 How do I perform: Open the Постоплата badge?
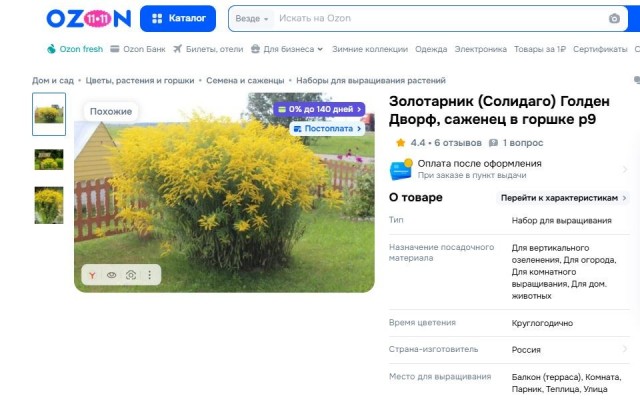(327, 129)
